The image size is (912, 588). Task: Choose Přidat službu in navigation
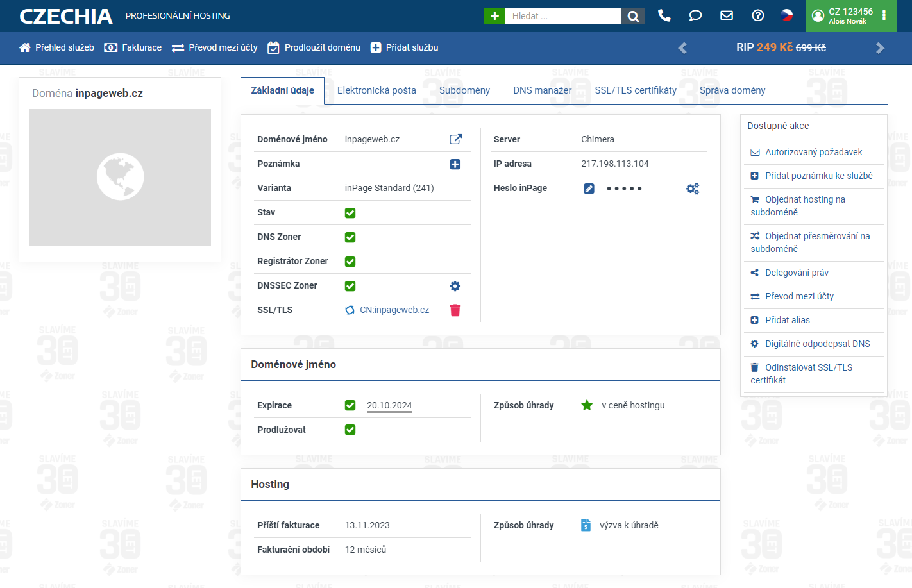click(x=405, y=47)
